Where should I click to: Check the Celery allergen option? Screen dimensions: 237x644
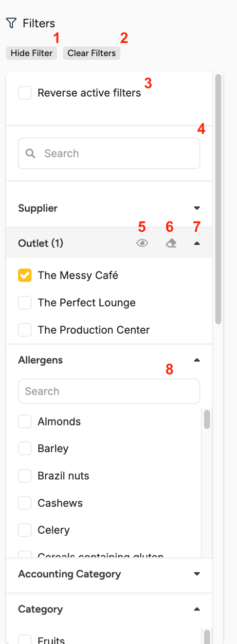point(25,530)
